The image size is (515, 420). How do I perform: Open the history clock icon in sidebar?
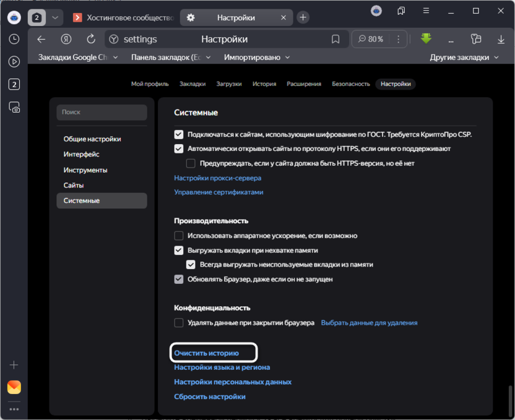[14, 39]
